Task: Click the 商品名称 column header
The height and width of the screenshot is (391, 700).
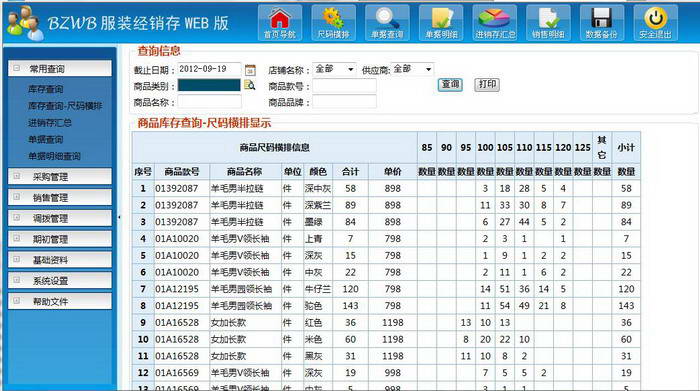Action: (245, 171)
